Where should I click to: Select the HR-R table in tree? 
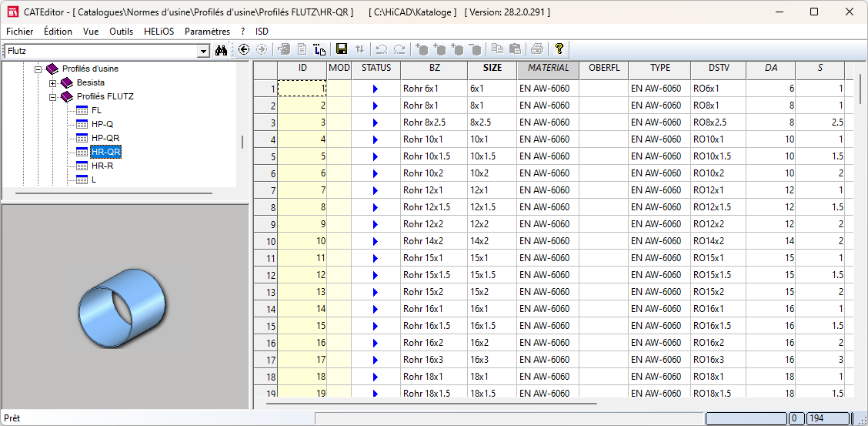[x=103, y=166]
